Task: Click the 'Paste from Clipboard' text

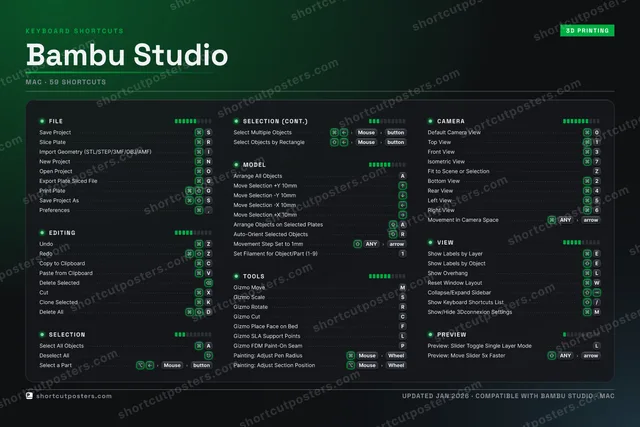Action: click(x=66, y=273)
